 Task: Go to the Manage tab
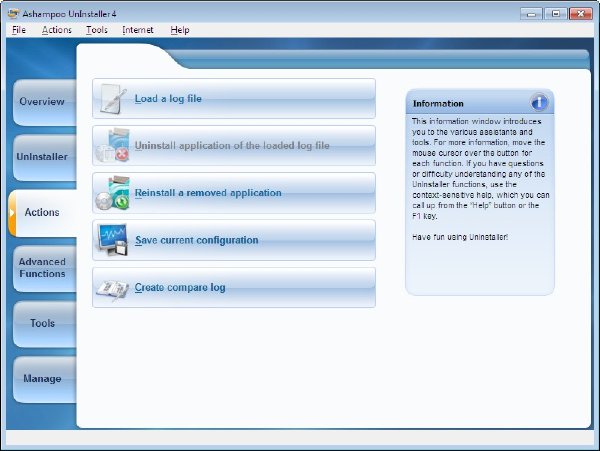(x=44, y=379)
